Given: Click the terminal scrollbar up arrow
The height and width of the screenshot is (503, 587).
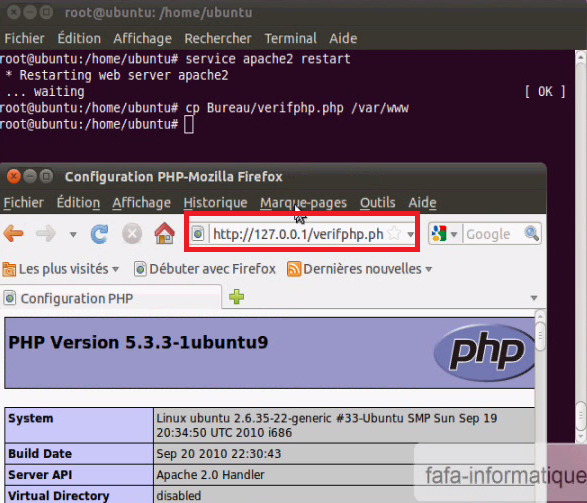Looking at the screenshot, I should coord(581,57).
